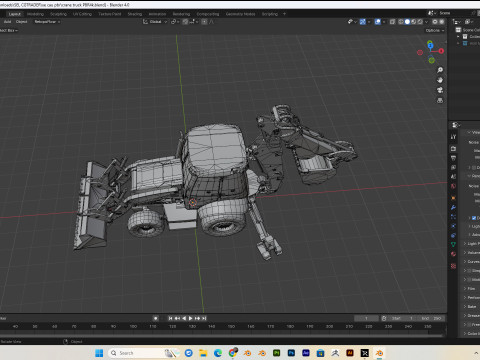Open the Particles properties tab

coord(453,217)
